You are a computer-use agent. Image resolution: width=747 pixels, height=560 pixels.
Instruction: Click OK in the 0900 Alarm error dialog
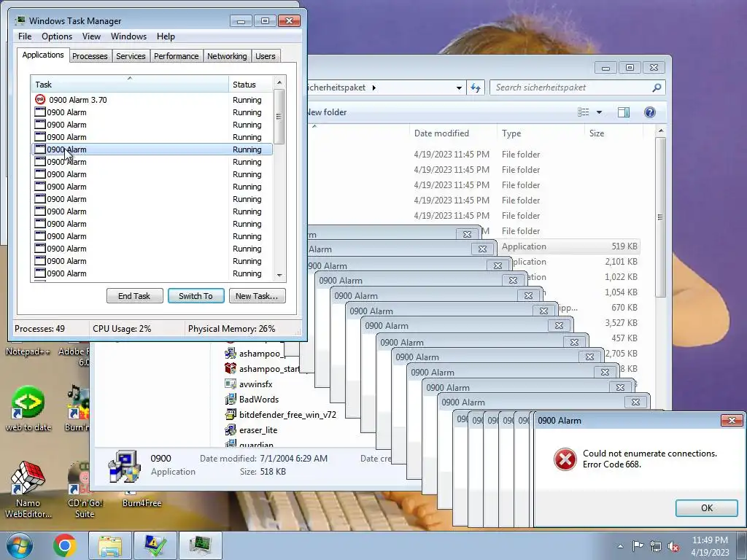click(x=706, y=508)
